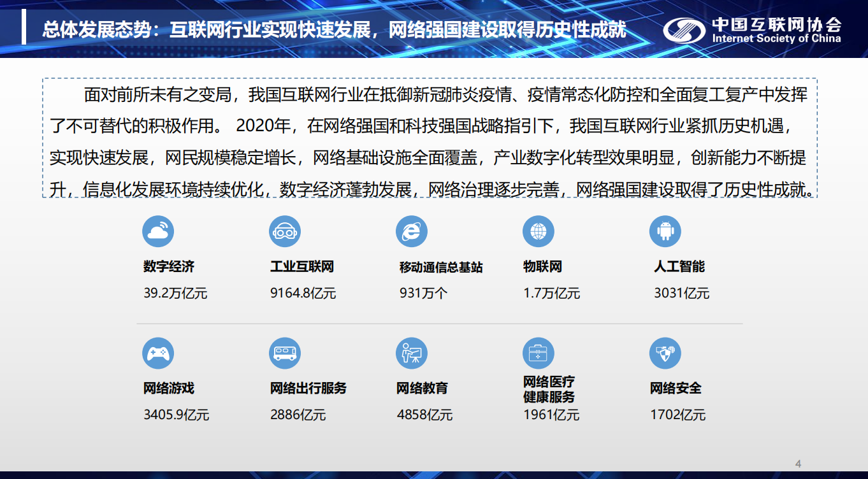Select the 数字经济 label text
The height and width of the screenshot is (479, 868).
click(x=169, y=266)
